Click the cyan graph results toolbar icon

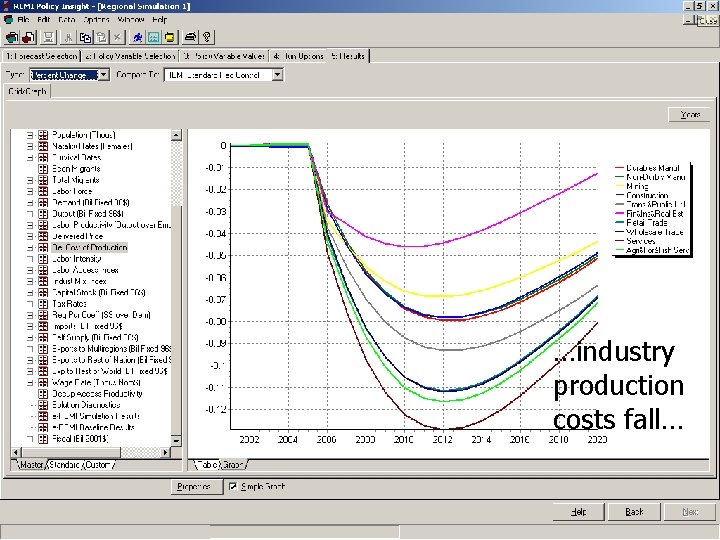[x=154, y=37]
